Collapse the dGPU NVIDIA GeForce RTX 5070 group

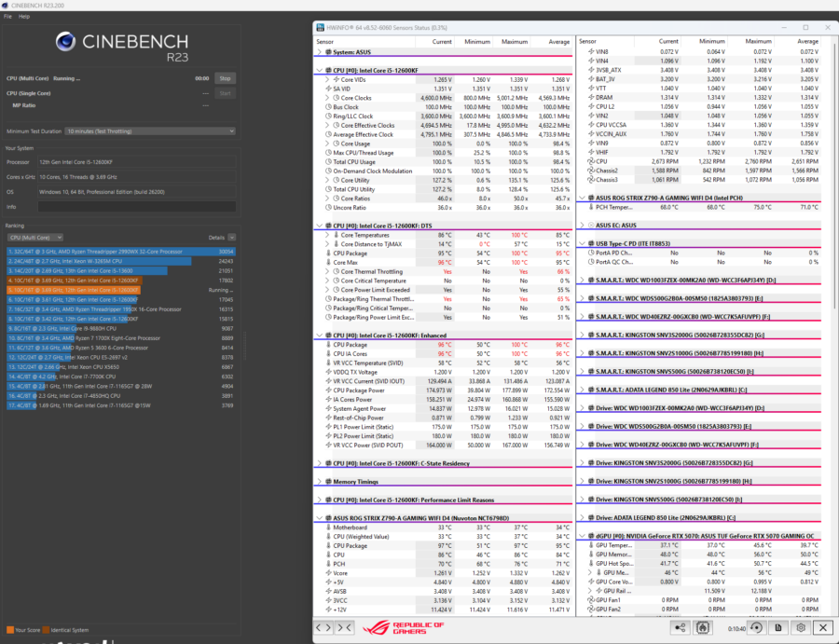pyautogui.click(x=582, y=536)
